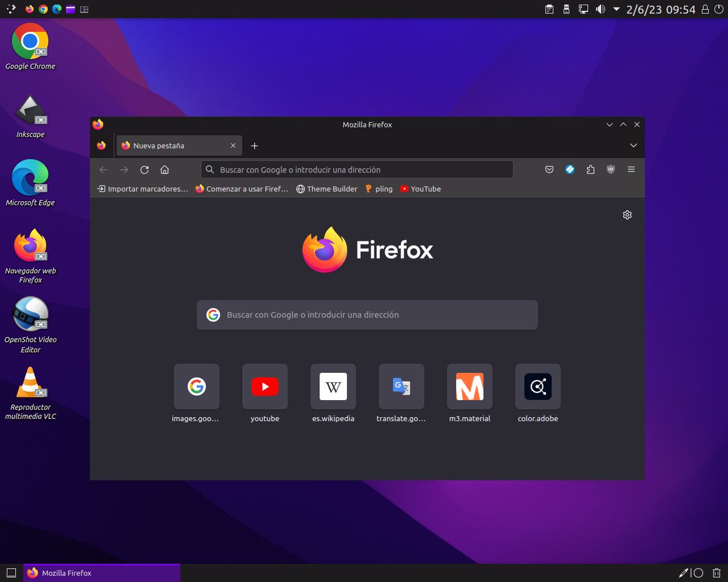
Task: Open the audio volume tray icon
Action: pos(601,9)
